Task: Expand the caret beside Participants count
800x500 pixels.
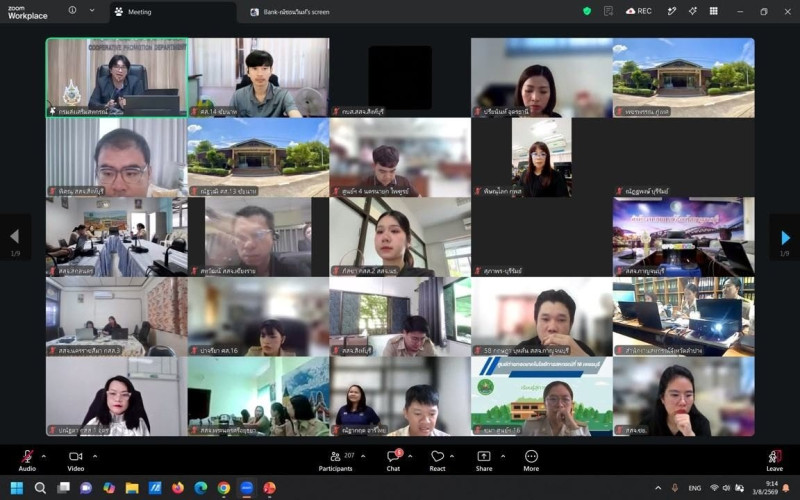Action: tap(363, 456)
